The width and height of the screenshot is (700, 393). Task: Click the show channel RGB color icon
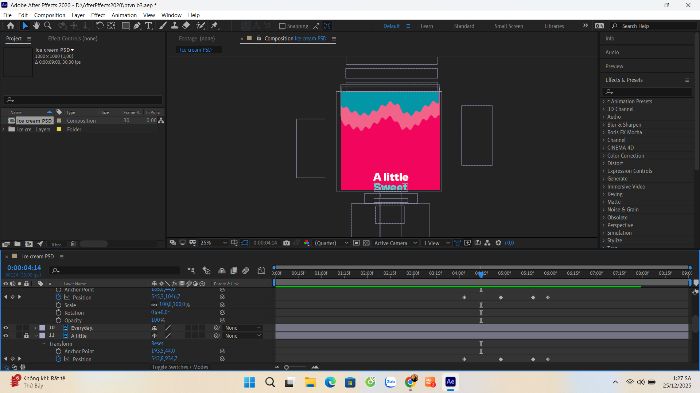coord(307,243)
